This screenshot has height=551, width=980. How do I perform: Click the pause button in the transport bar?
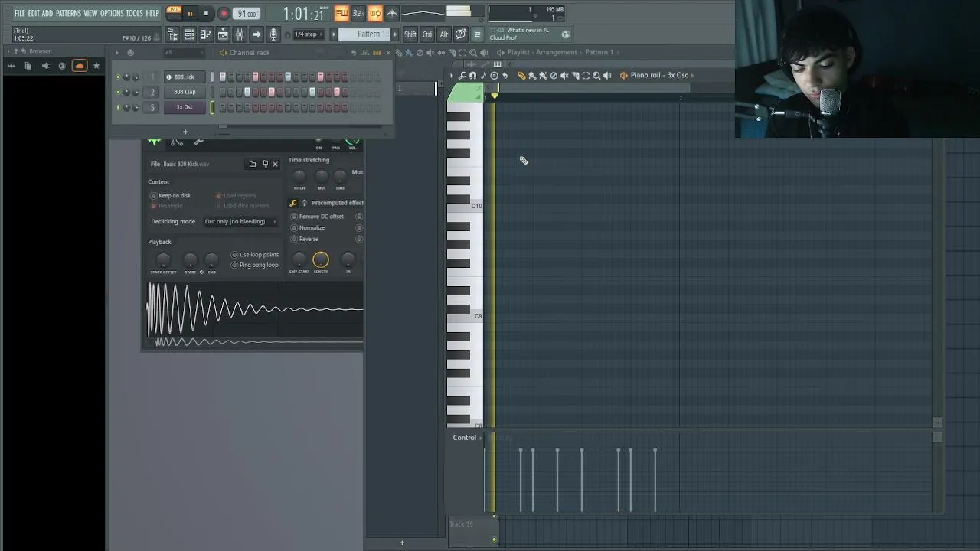pos(190,13)
